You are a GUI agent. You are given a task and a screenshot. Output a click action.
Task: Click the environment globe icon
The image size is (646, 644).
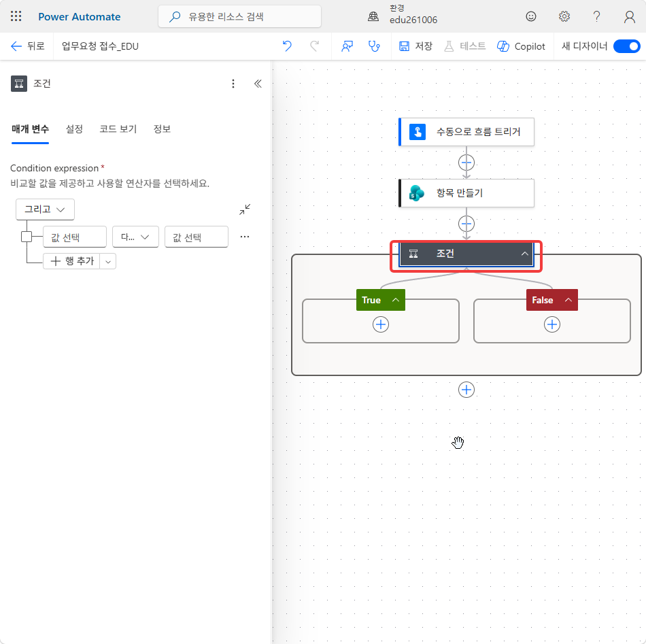(x=373, y=16)
